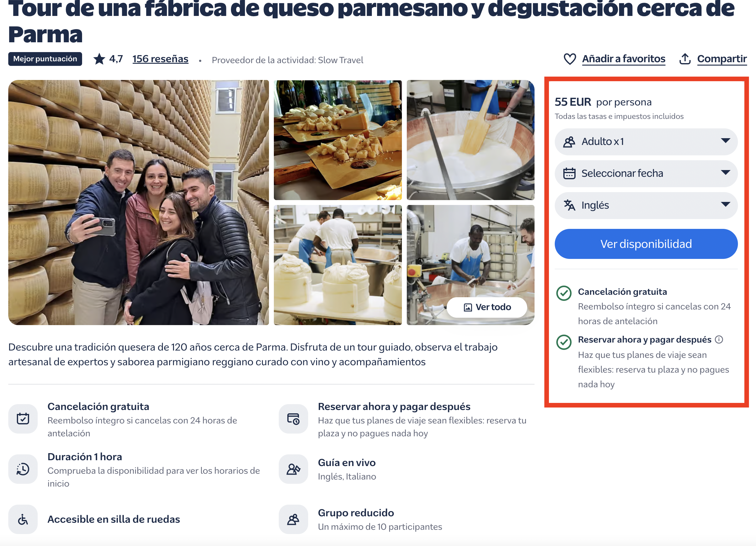Open the 156 reseñas link
Image resolution: width=756 pixels, height=546 pixels.
pyautogui.click(x=160, y=59)
